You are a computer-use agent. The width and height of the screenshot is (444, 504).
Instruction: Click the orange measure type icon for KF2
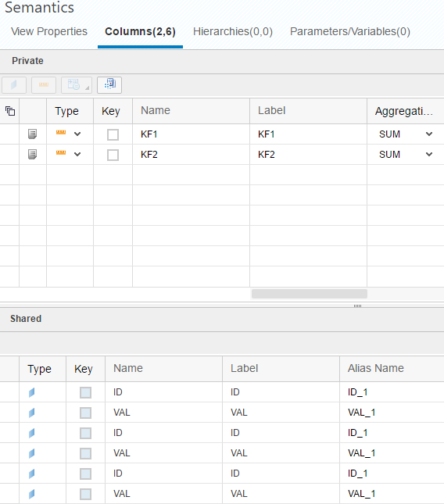tap(61, 152)
